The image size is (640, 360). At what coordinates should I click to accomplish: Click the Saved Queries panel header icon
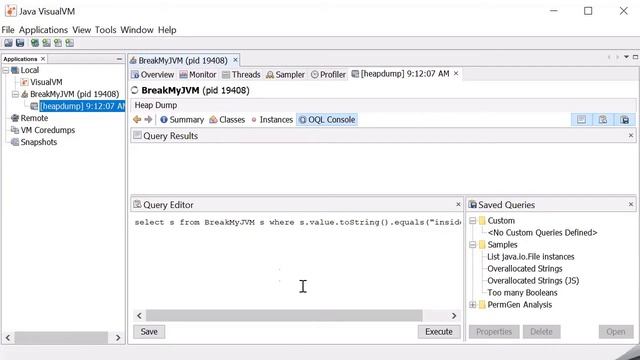tap(473, 204)
